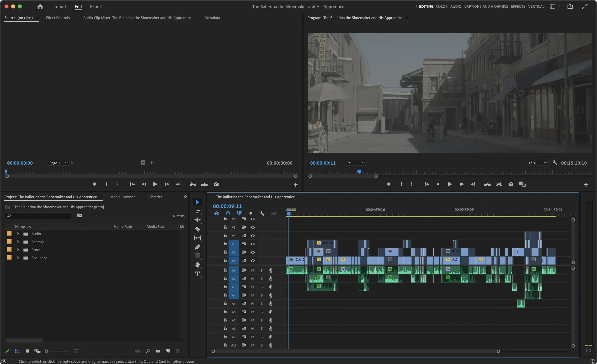Expand the Footage bin

18,242
